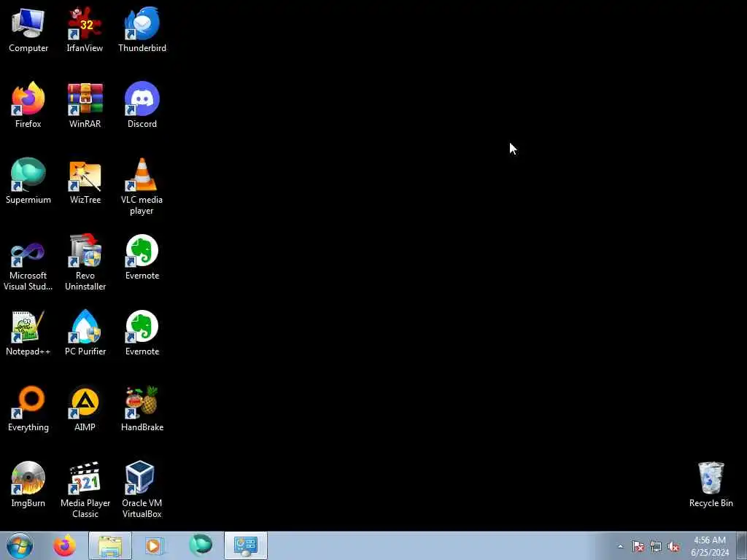The height and width of the screenshot is (560, 747).
Task: Open the Action Center flag icon
Action: [638, 546]
